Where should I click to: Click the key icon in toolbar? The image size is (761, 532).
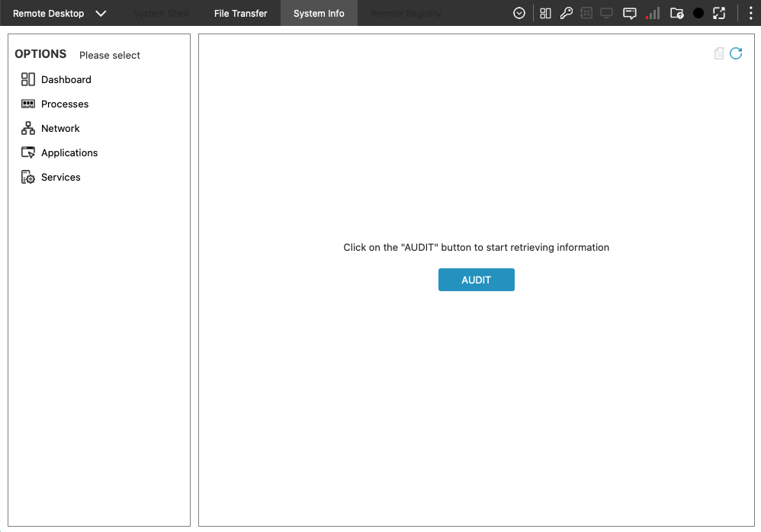tap(566, 13)
